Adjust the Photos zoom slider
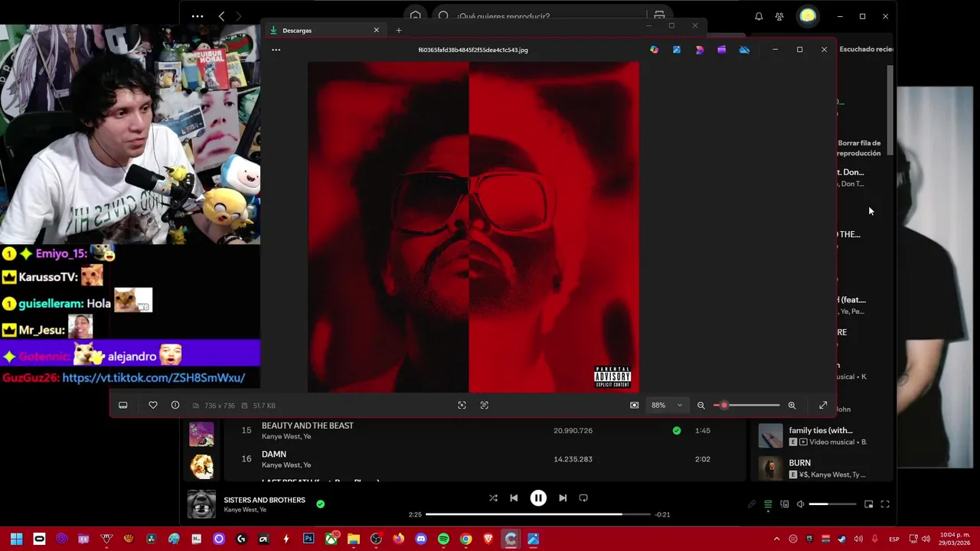 coord(746,406)
